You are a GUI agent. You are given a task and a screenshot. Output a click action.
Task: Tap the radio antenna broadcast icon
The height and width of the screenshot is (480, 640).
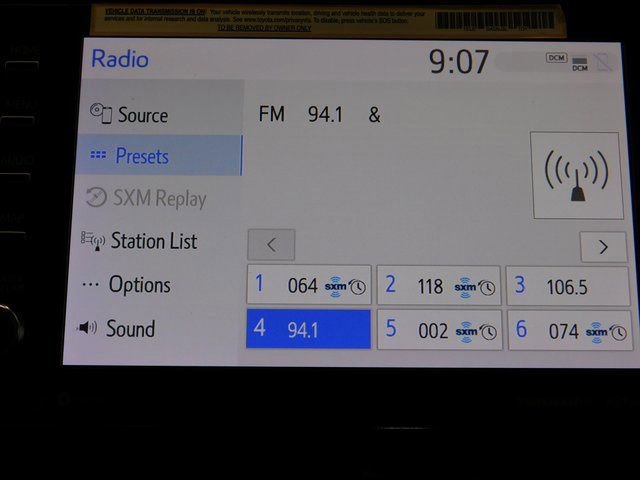coord(577,176)
